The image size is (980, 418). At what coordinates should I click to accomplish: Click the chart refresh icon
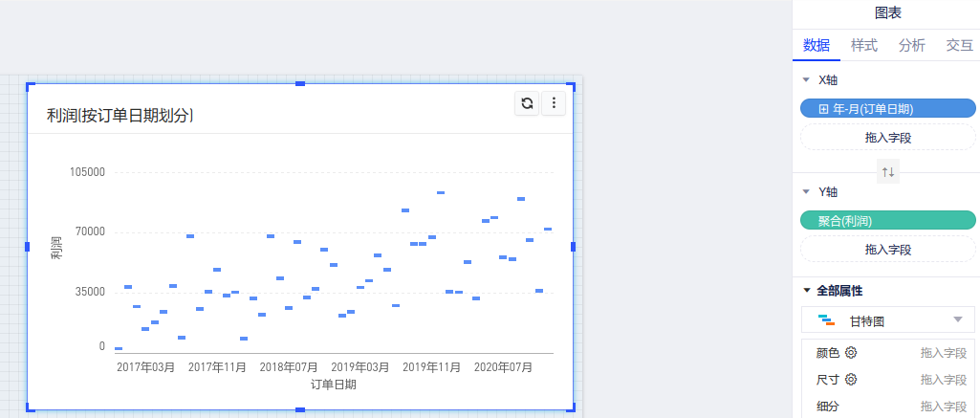tap(527, 103)
